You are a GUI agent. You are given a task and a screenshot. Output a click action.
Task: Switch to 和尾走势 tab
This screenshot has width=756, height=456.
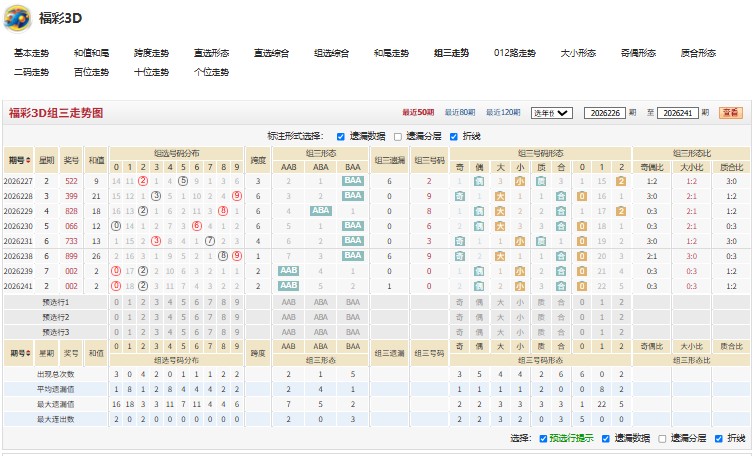391,53
